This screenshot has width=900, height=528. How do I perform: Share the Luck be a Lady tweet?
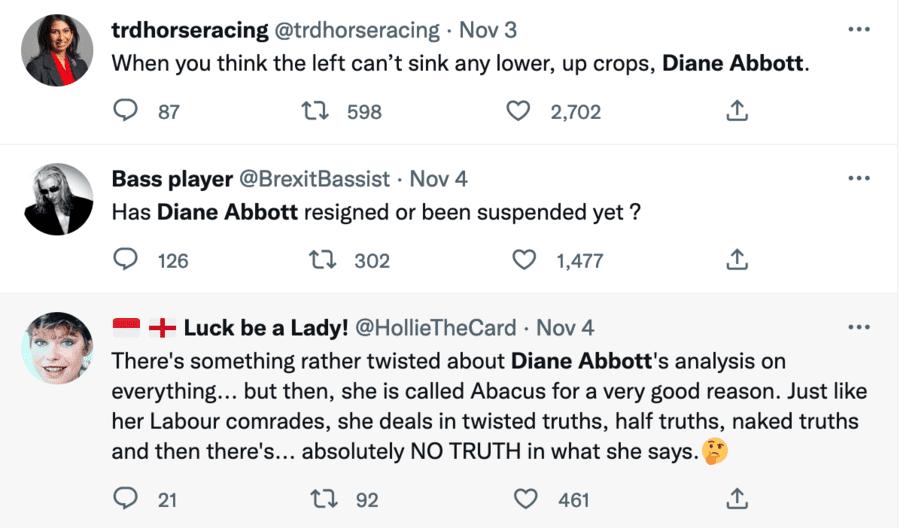click(737, 498)
